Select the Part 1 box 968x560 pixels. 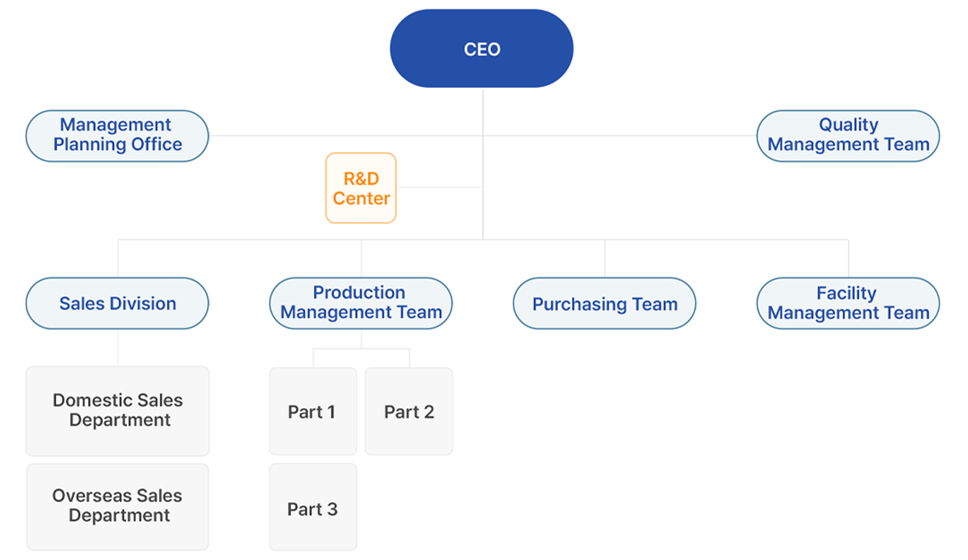click(x=313, y=411)
